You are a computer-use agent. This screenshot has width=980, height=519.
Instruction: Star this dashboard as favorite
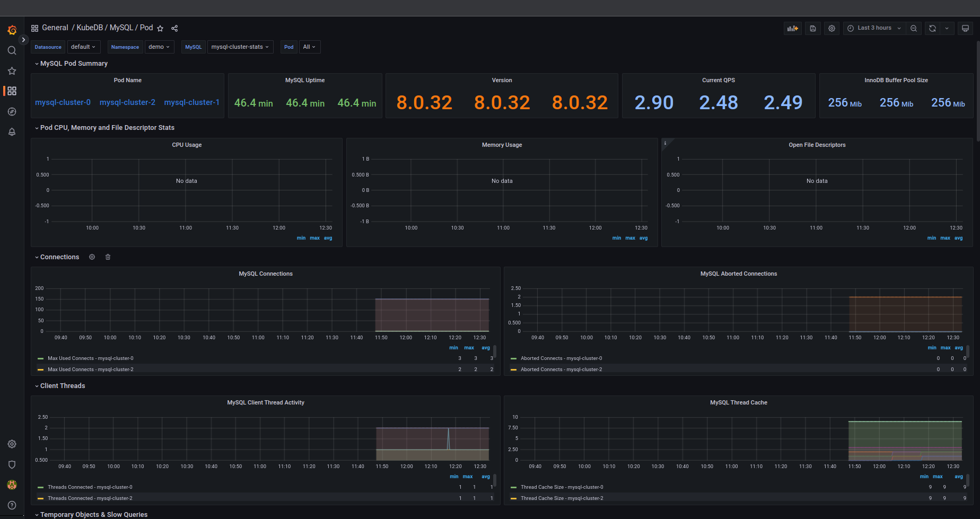(x=160, y=28)
